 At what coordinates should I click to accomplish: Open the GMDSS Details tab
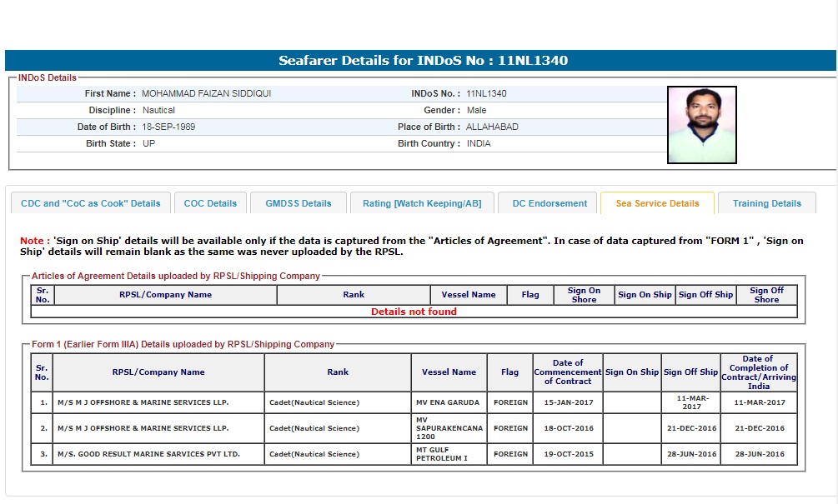(x=299, y=203)
